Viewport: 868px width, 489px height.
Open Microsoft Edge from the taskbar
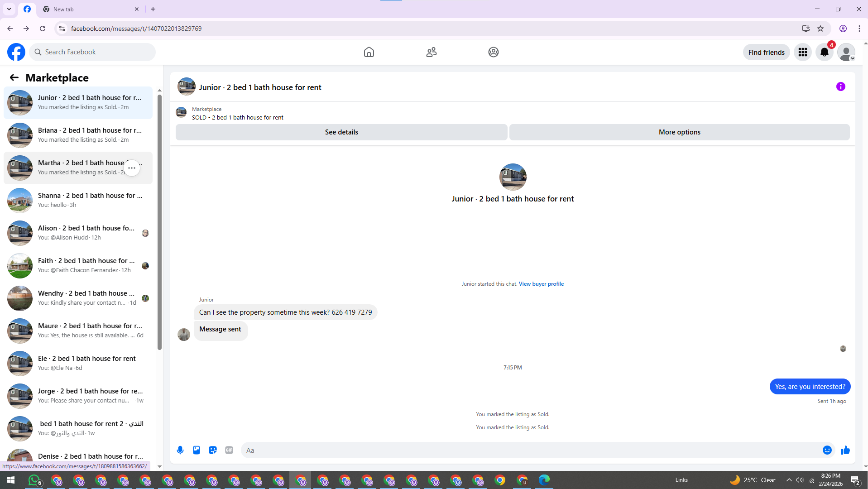[x=544, y=480]
